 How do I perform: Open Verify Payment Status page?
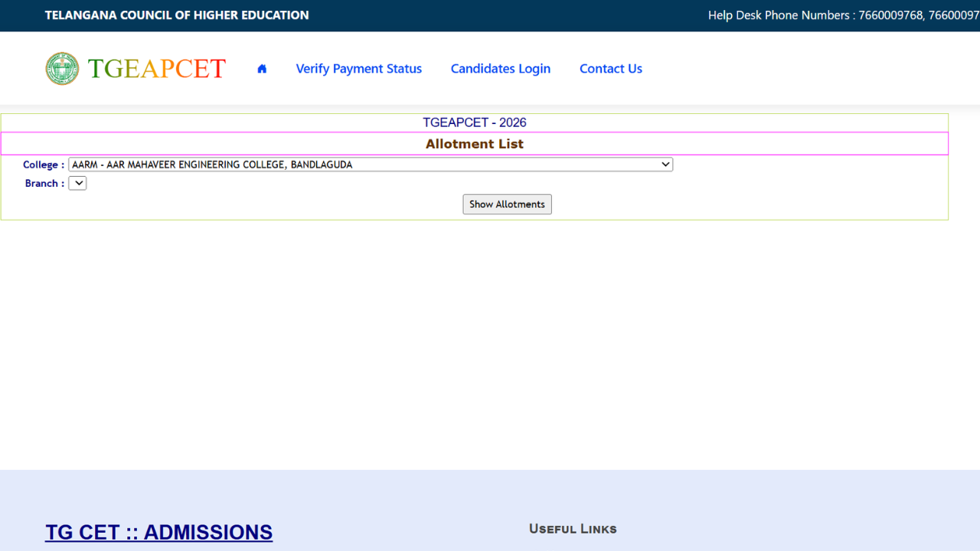coord(359,69)
